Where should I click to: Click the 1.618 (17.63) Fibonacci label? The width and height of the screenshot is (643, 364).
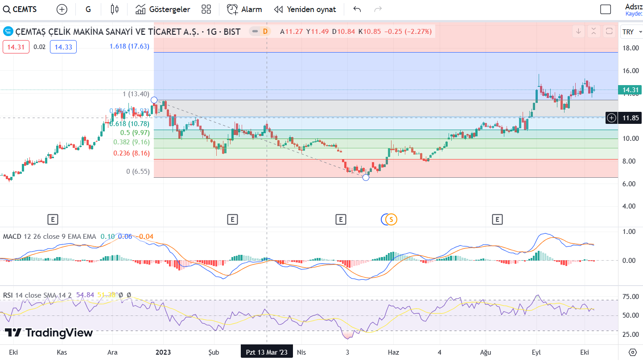point(129,46)
